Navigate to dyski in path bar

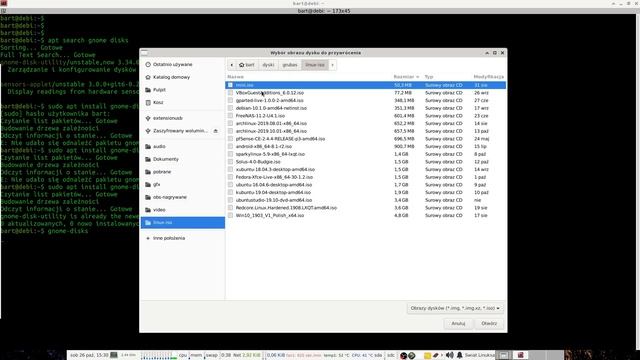(x=268, y=65)
